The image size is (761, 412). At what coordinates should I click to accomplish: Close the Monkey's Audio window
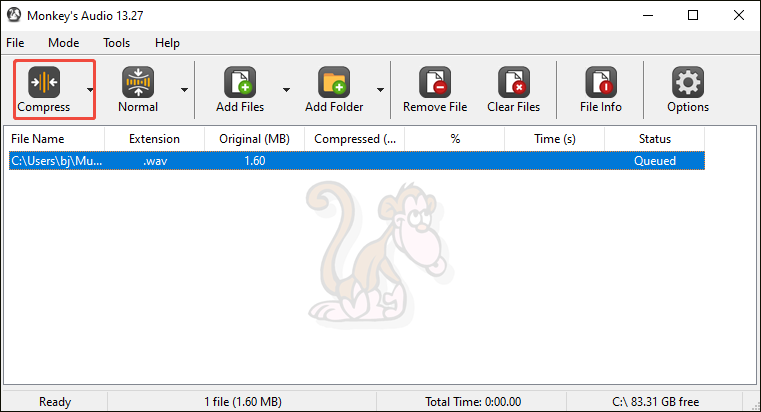point(739,15)
